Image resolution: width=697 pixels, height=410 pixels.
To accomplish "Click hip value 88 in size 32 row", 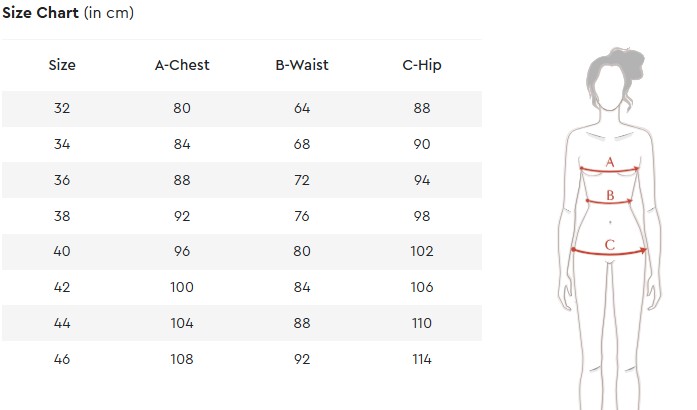I will pos(422,108).
